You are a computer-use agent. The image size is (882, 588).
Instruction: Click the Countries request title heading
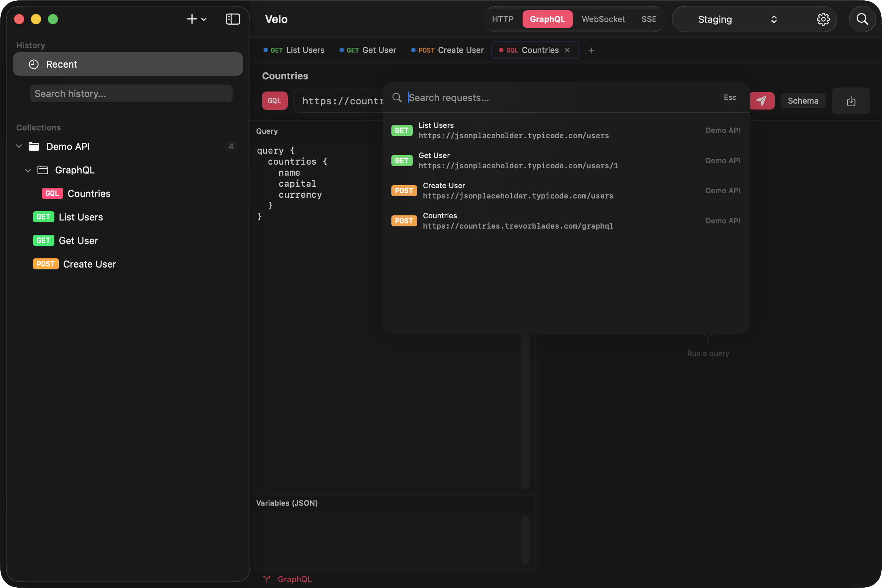pyautogui.click(x=285, y=76)
